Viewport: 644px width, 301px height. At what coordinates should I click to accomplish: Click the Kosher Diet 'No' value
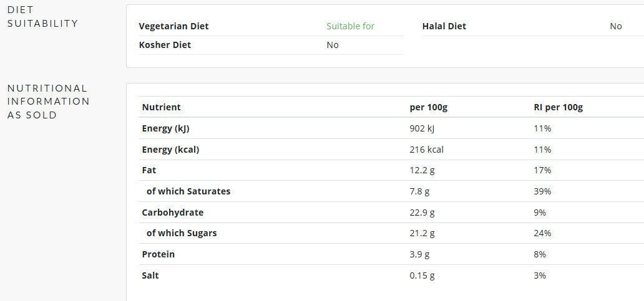[x=333, y=45]
